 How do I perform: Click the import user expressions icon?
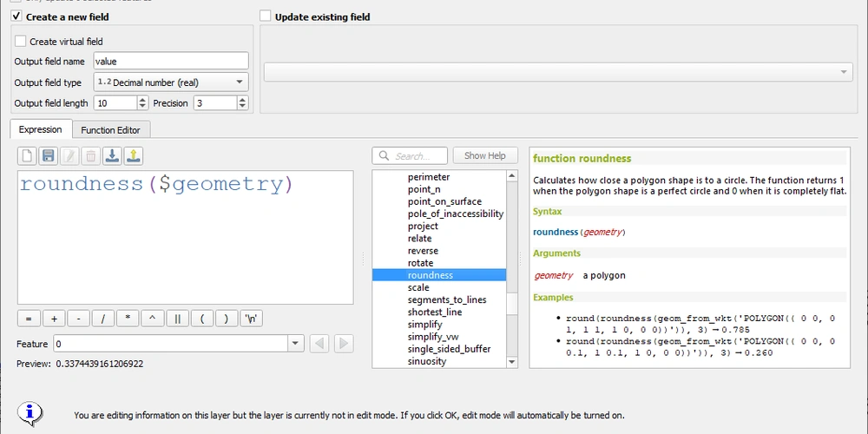click(x=112, y=156)
